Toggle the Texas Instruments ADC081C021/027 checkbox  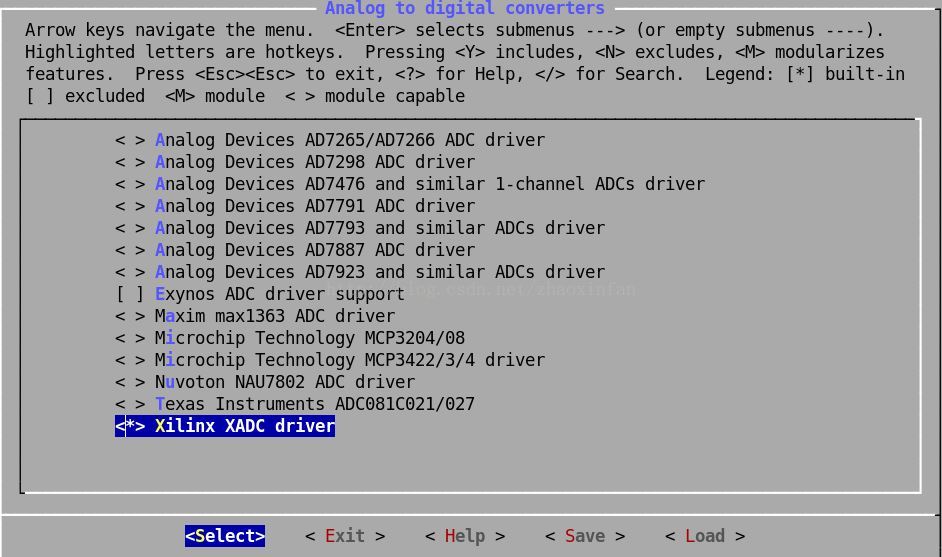pyautogui.click(x=130, y=404)
